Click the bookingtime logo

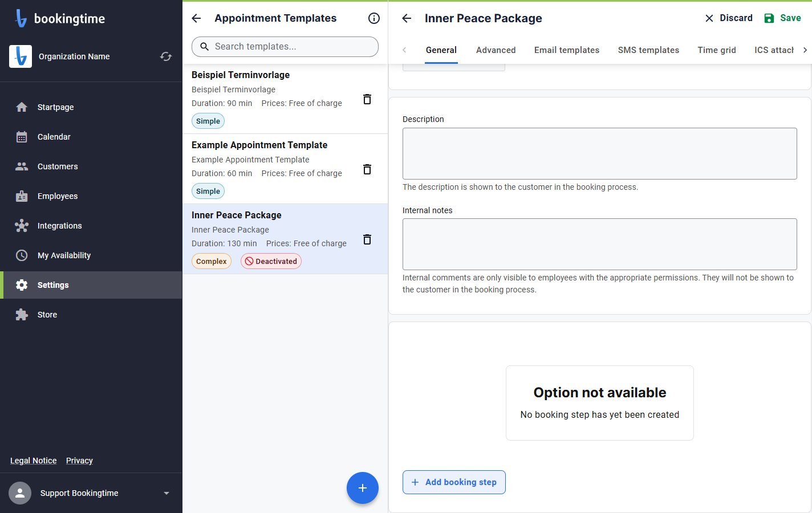(60, 18)
